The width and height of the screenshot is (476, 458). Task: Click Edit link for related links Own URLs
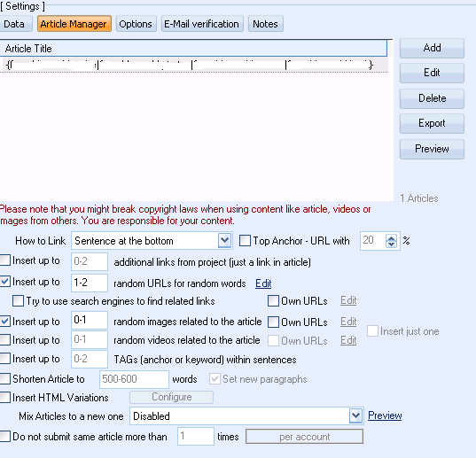point(348,300)
